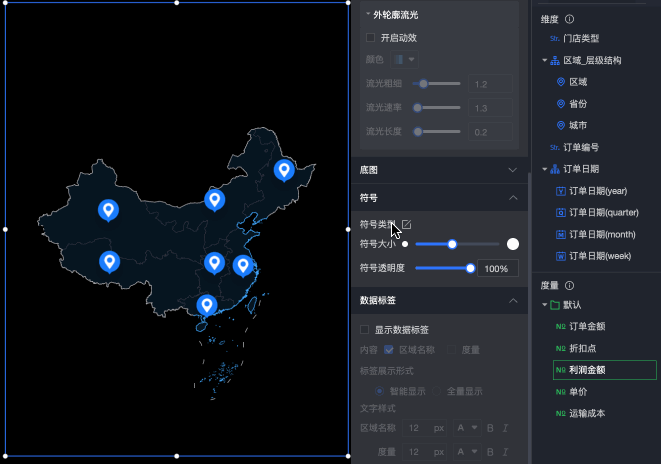Image resolution: width=661 pixels, height=464 pixels.
Task: Select the 省份 dimension field
Action: [578, 104]
